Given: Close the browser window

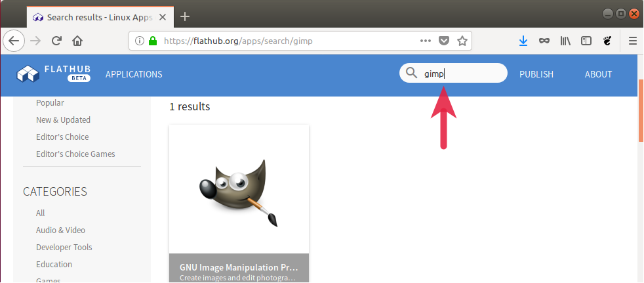Looking at the screenshot, I should tap(634, 14).
